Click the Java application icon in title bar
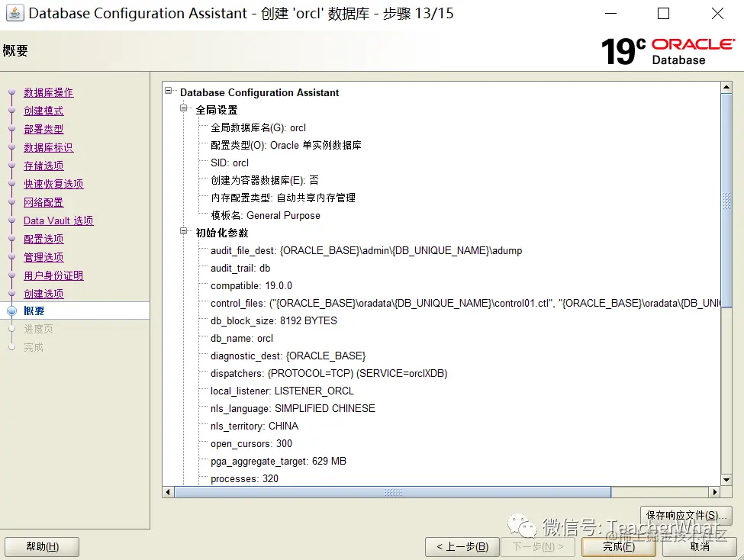 pos(14,13)
